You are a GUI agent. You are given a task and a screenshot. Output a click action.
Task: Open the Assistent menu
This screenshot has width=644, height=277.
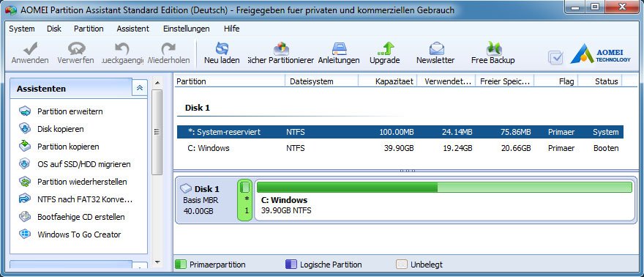(x=132, y=29)
